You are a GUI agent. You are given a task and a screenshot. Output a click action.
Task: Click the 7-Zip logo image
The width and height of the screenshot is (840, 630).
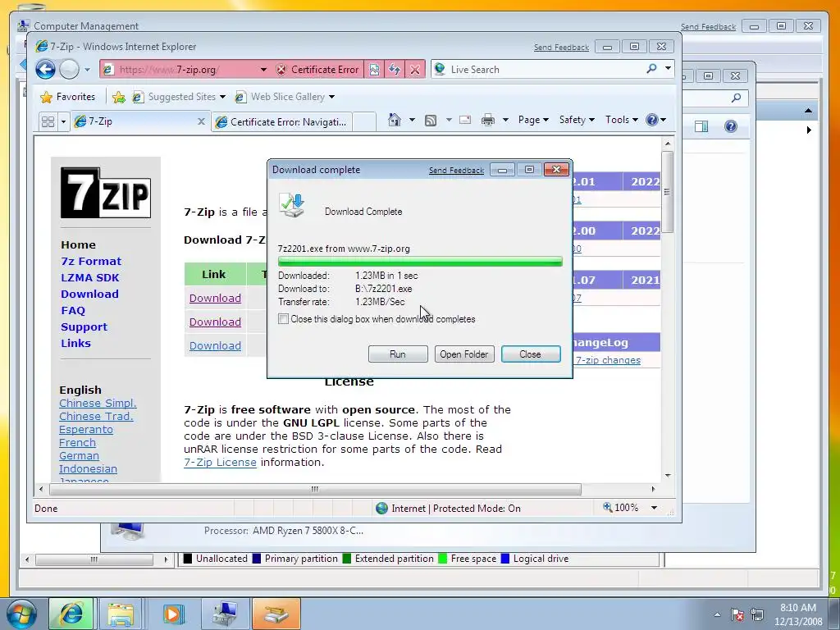tap(106, 193)
